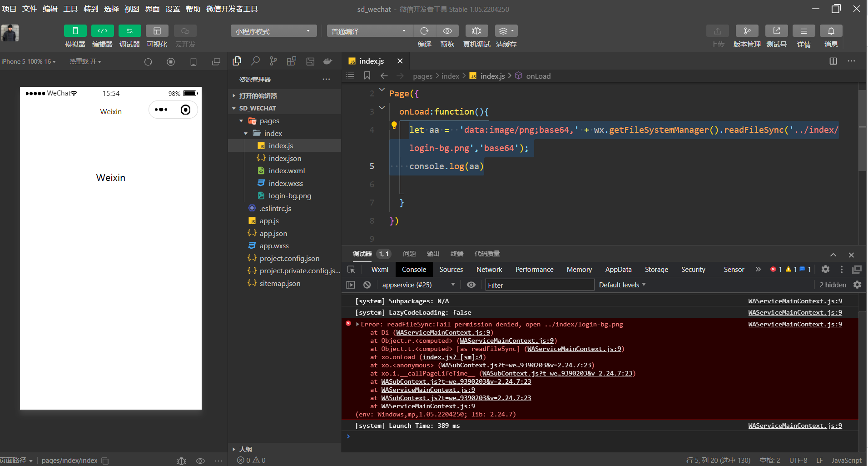Image resolution: width=868 pixels, height=466 pixels.
Task: Open version management panel
Action: 747,31
